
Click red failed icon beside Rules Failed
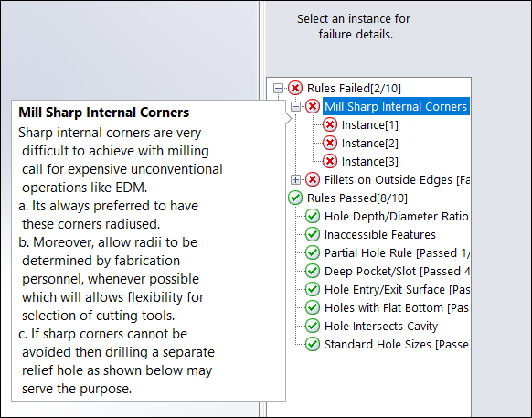(x=295, y=89)
